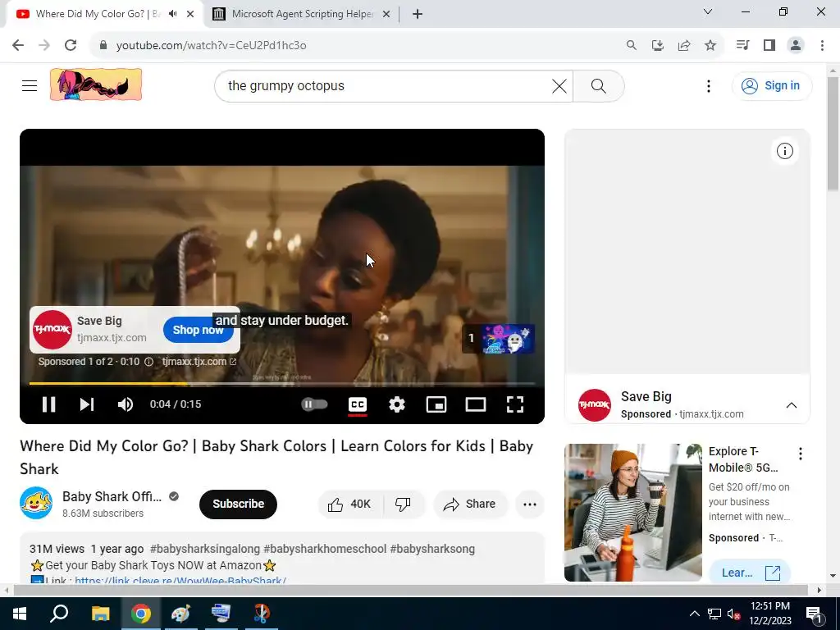840x630 pixels.
Task: Open ad info icon beside Sponsored text
Action: pos(149,362)
